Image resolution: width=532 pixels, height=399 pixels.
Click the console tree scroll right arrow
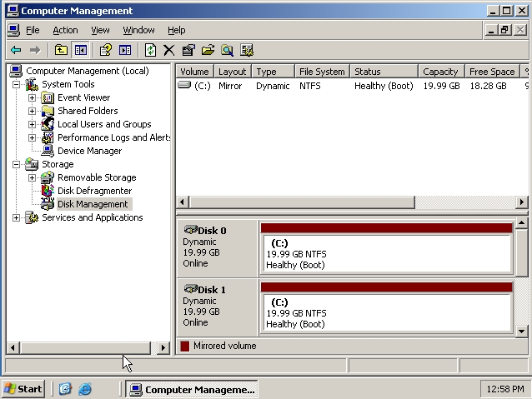pos(163,347)
